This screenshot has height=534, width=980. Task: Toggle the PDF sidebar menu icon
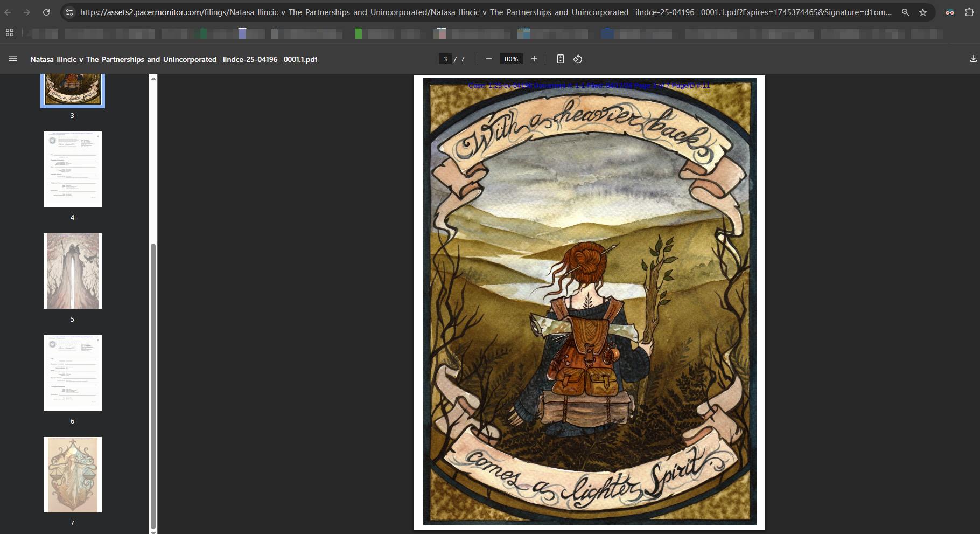(x=13, y=59)
